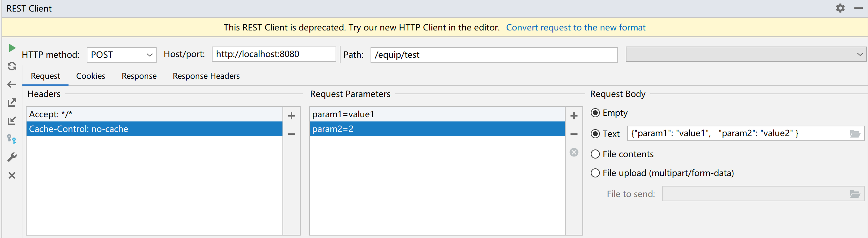Browse for a file in the Text body field
The width and height of the screenshot is (868, 238).
[855, 133]
